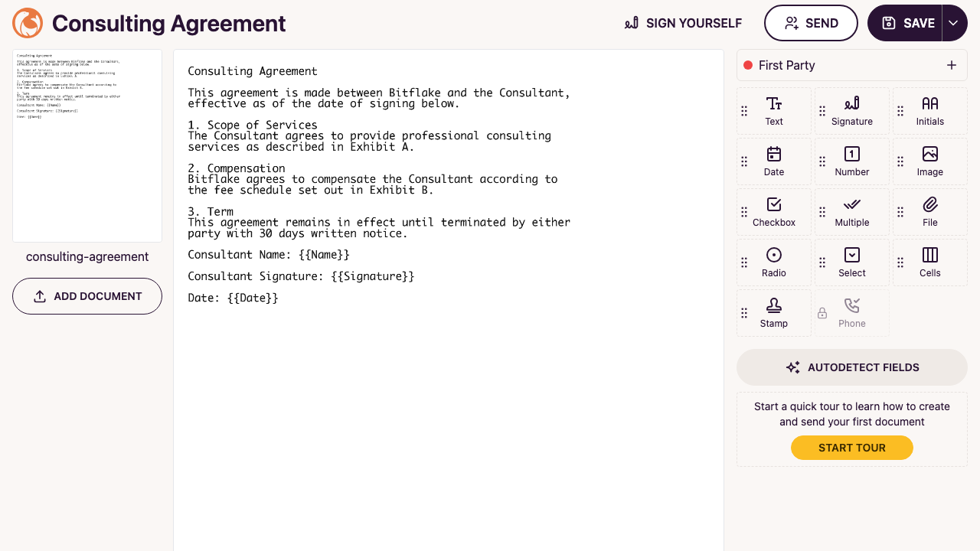The image size is (980, 551).
Task: Pick the Stamp field tool
Action: [x=774, y=313]
